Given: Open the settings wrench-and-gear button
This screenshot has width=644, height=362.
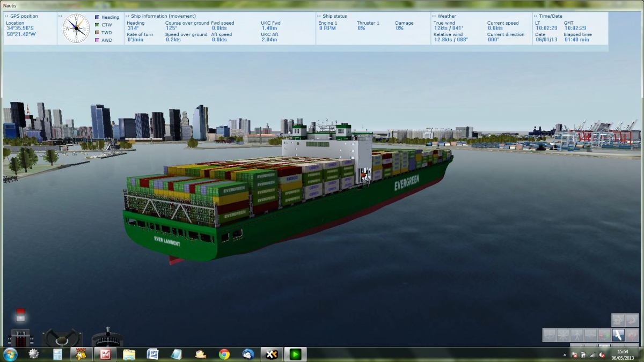Looking at the screenshot, I should click(x=618, y=320).
